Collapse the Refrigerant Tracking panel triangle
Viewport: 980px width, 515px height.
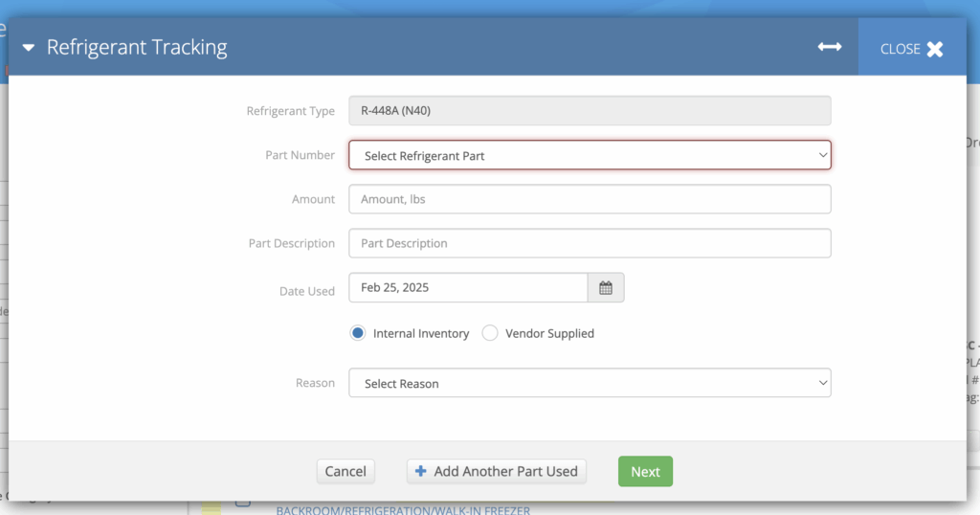coord(29,48)
